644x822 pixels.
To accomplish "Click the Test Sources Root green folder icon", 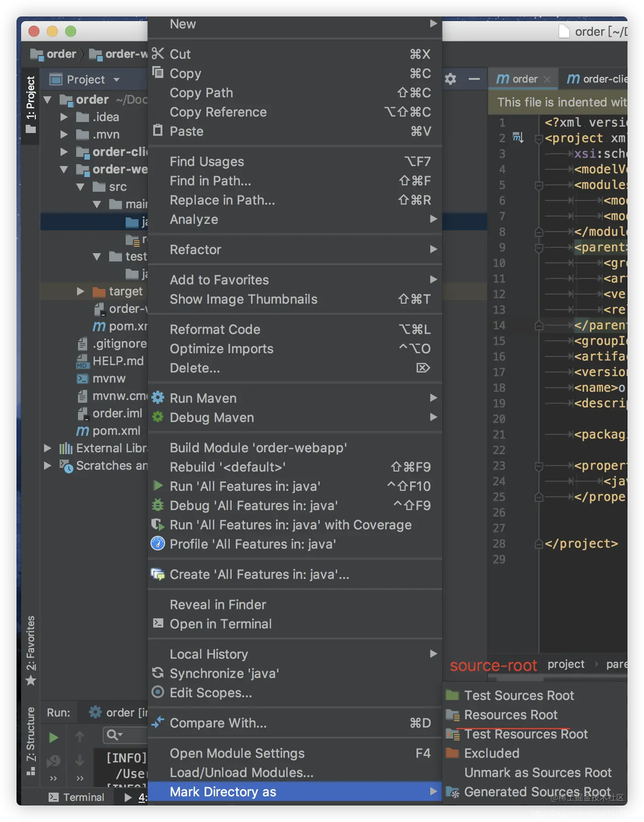I will (x=453, y=695).
